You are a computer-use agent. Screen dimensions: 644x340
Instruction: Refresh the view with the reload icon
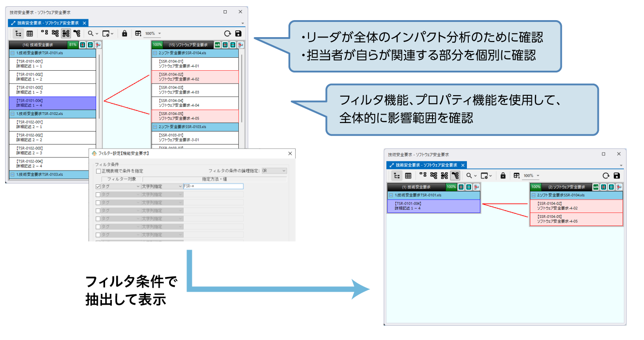228,33
